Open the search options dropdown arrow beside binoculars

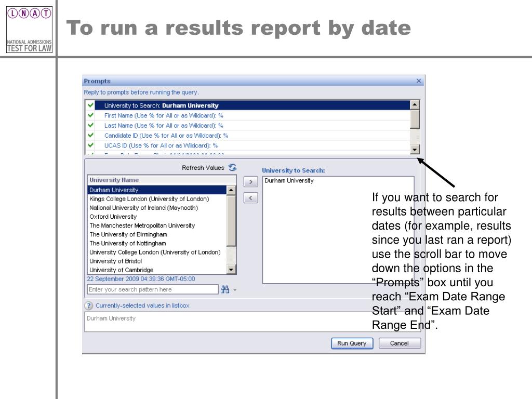pyautogui.click(x=235, y=290)
